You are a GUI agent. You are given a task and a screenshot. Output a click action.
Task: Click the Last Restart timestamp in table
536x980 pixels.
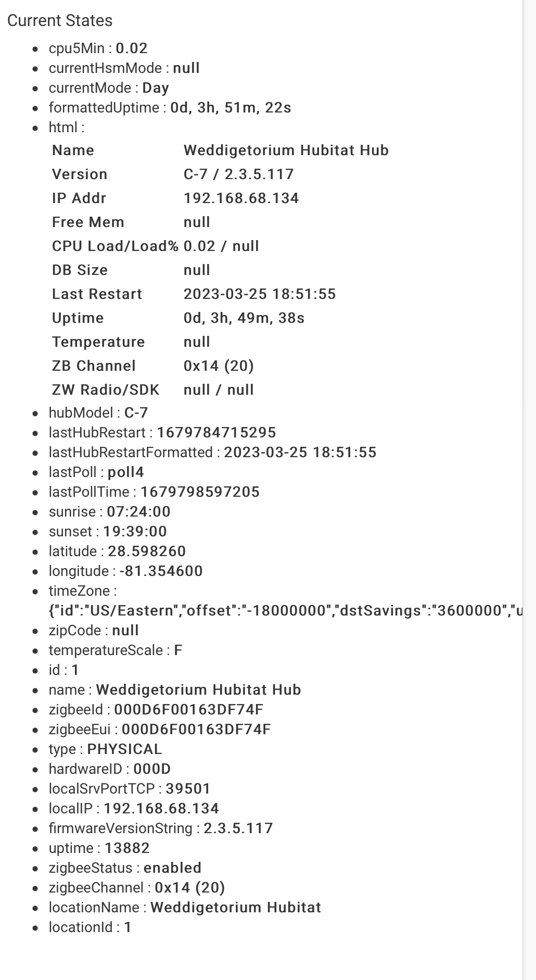click(x=260, y=294)
